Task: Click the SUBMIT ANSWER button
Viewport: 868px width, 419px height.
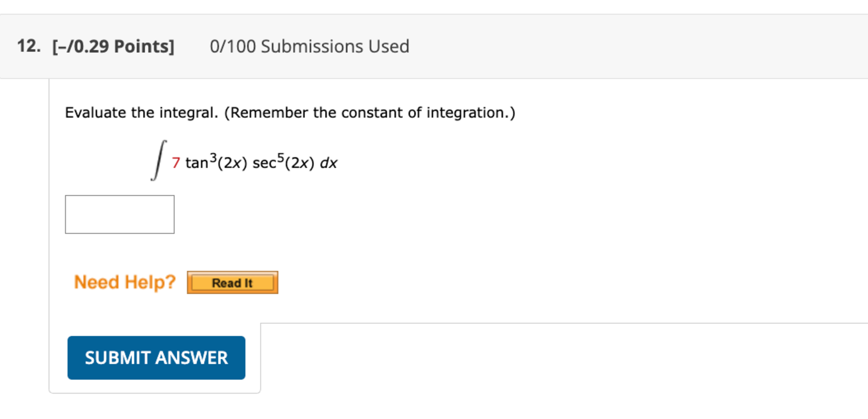Action: (156, 358)
